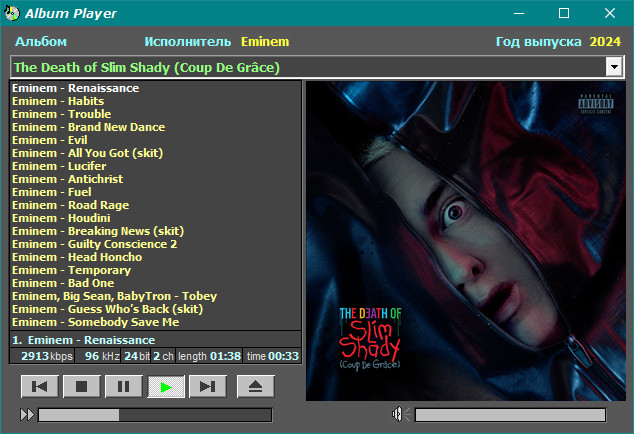This screenshot has width=634, height=434.
Task: Maximize the Album Player window
Action: (x=564, y=13)
